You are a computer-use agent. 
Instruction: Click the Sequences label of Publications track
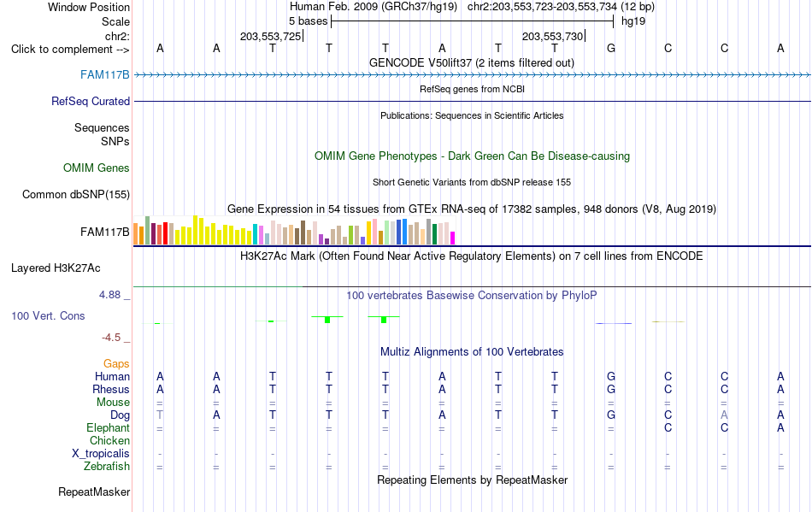click(102, 128)
